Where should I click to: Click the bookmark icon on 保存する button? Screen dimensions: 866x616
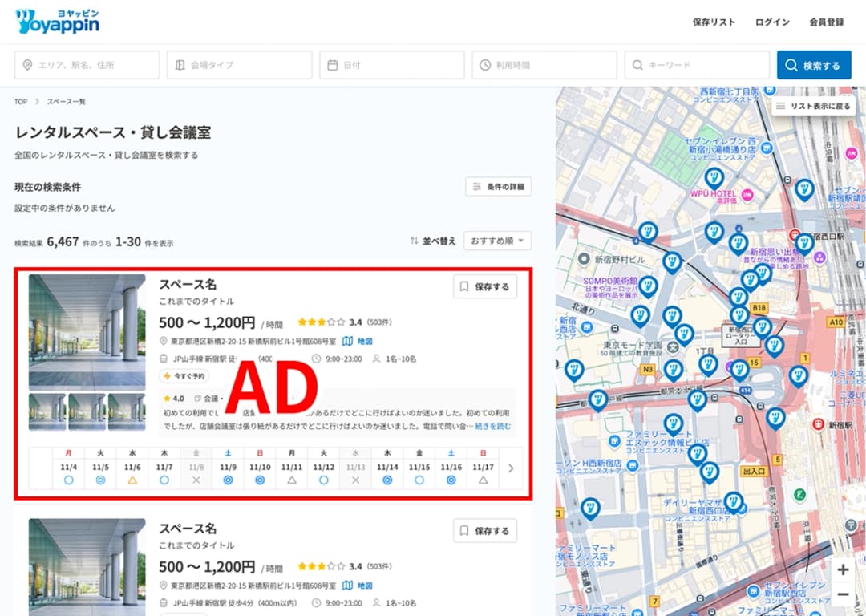(x=463, y=287)
